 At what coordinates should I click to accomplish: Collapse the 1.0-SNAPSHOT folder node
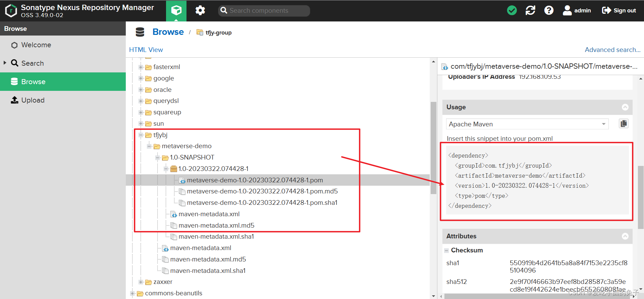coord(158,158)
